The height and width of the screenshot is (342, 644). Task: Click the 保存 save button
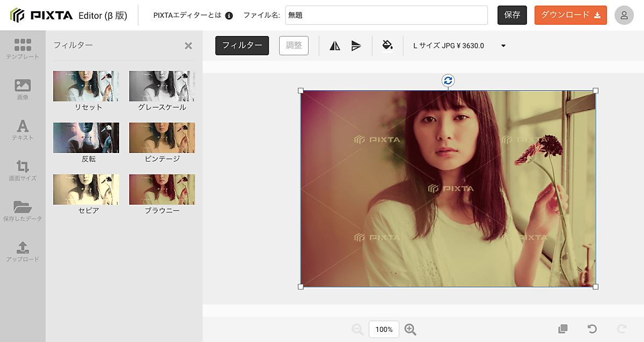tap(512, 15)
